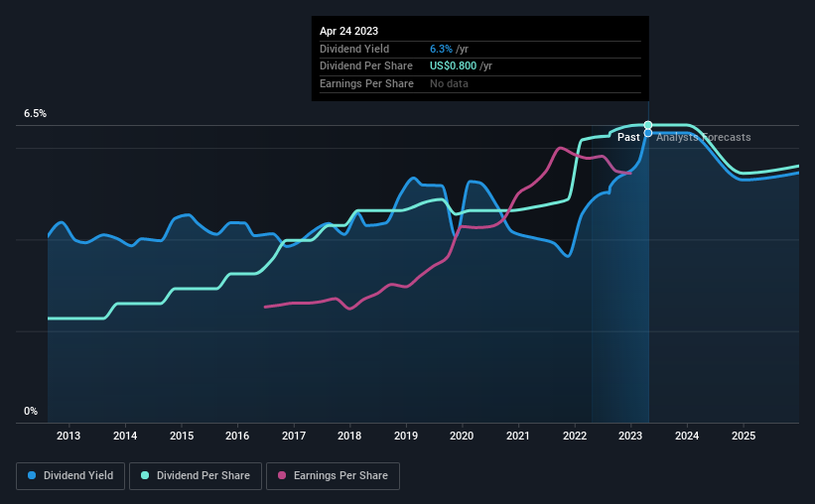Click the 2020 x-axis label

coord(462,436)
